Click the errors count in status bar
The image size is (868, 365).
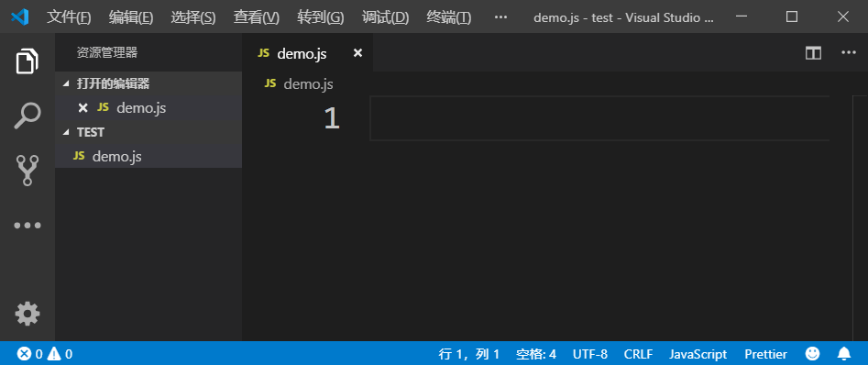(30, 353)
